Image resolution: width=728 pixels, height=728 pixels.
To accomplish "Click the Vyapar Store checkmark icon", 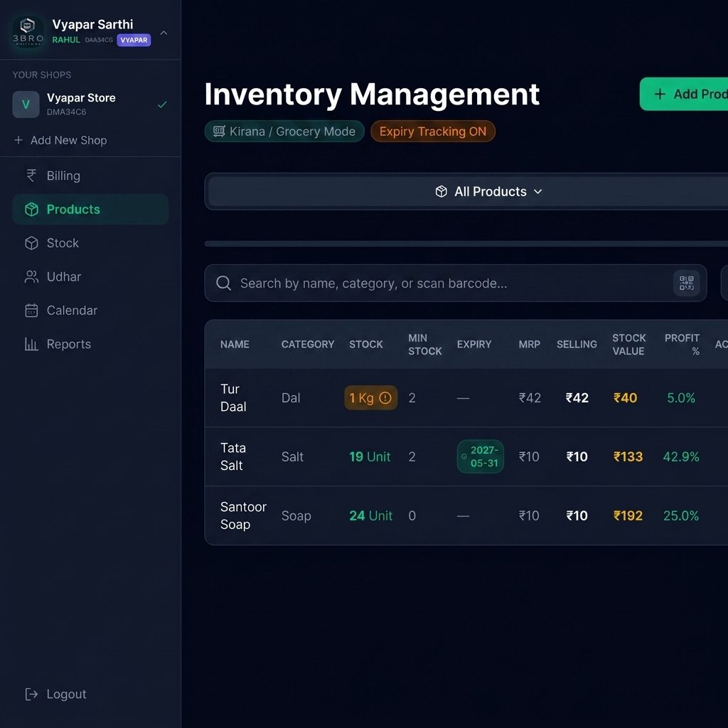I will [x=162, y=105].
